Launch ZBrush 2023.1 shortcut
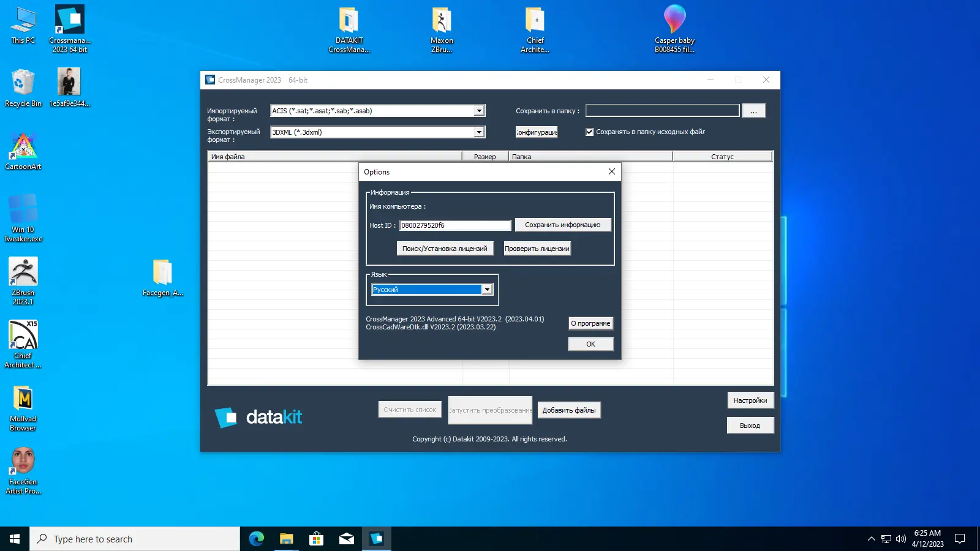 23,281
